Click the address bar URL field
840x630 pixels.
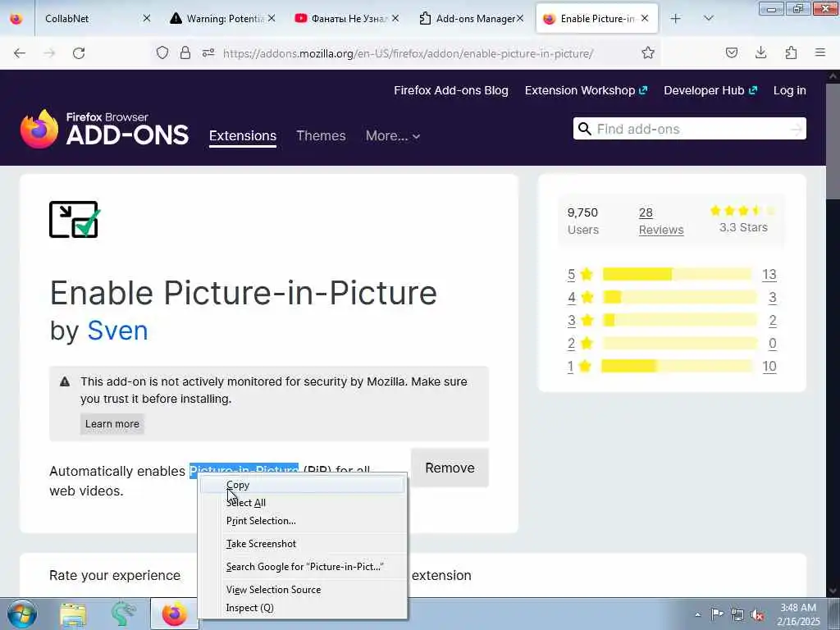407,53
